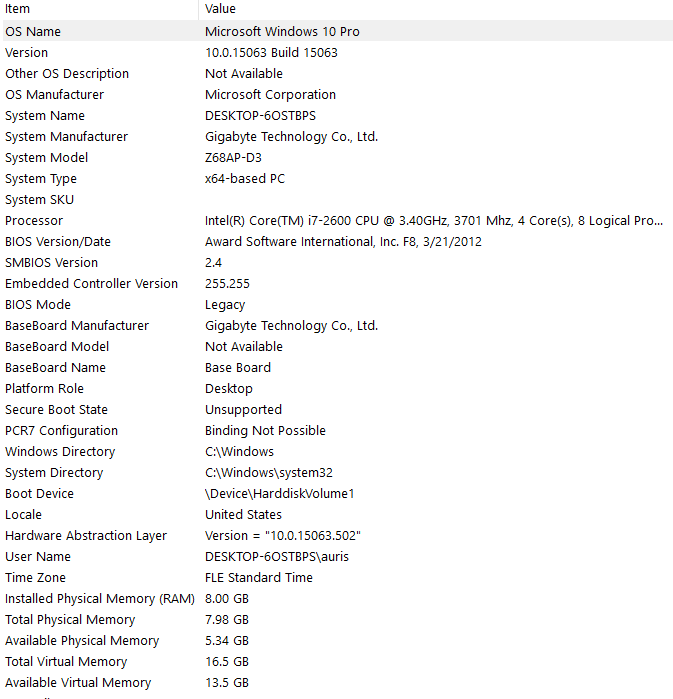Select Embedded Controller Version row
The width and height of the screenshot is (673, 699).
coord(338,283)
